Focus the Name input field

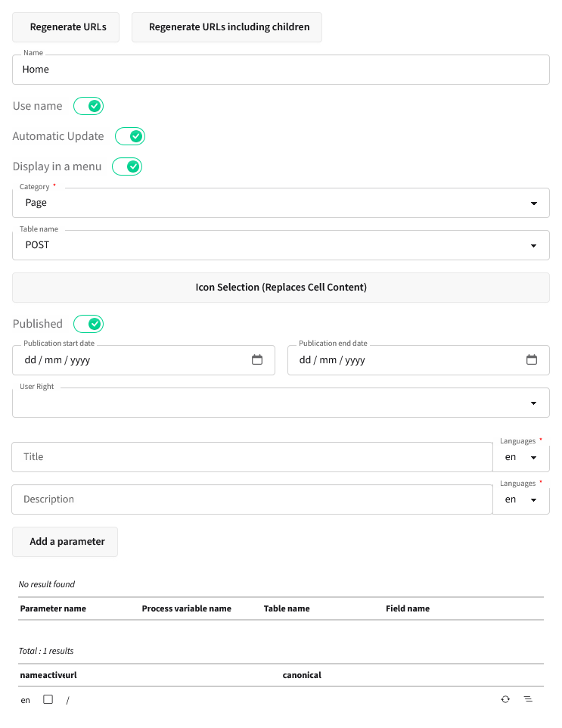tap(281, 70)
